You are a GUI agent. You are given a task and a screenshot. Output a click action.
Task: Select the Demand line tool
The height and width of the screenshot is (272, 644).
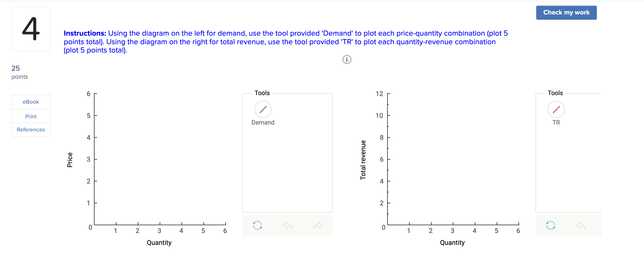pos(263,109)
